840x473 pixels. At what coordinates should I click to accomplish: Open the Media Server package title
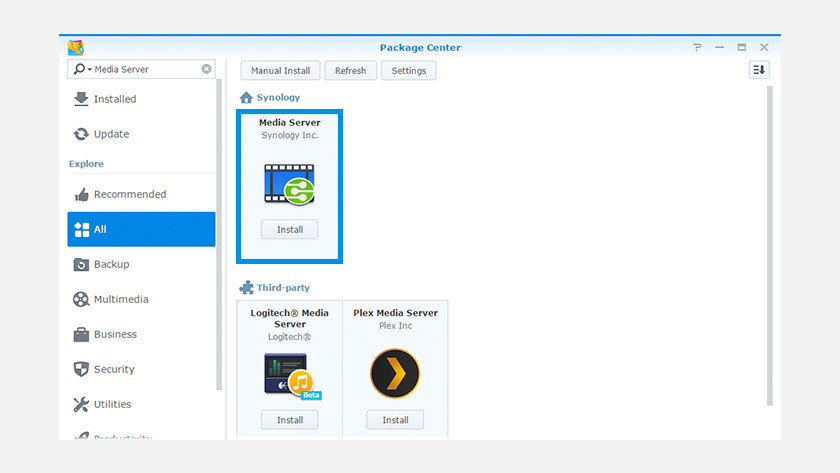289,122
